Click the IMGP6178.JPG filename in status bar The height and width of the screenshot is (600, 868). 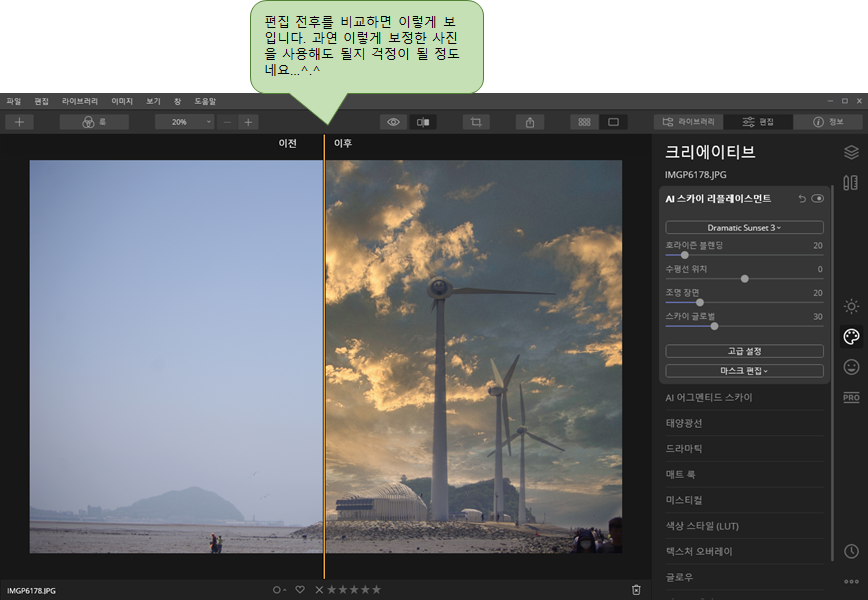[x=31, y=591]
